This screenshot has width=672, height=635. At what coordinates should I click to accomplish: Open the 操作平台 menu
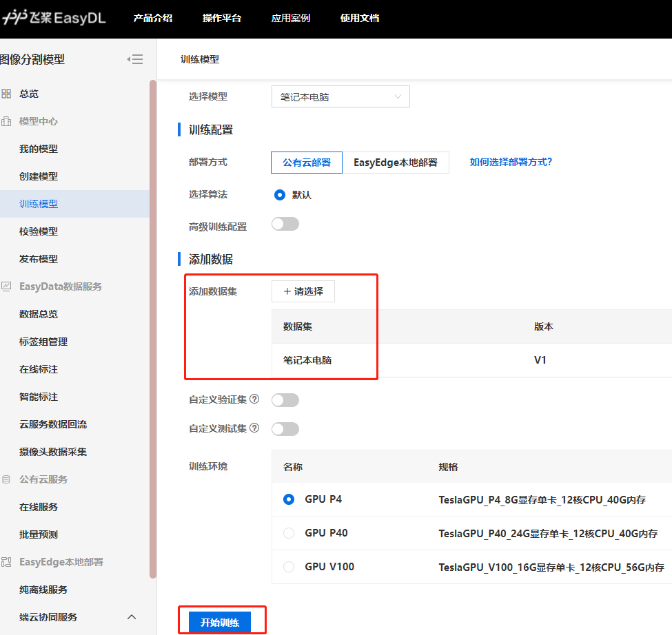coord(221,19)
